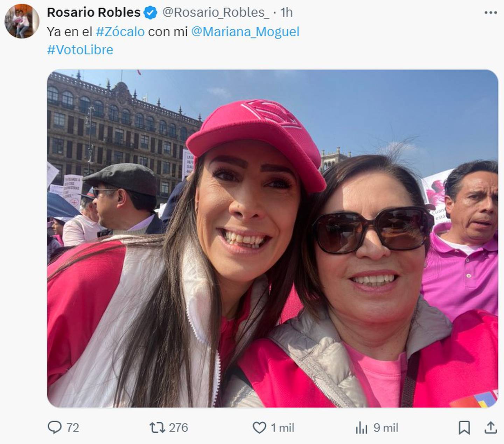The width and height of the screenshot is (504, 444).
Task: Click the reply speech bubble icon
Action: point(54,428)
